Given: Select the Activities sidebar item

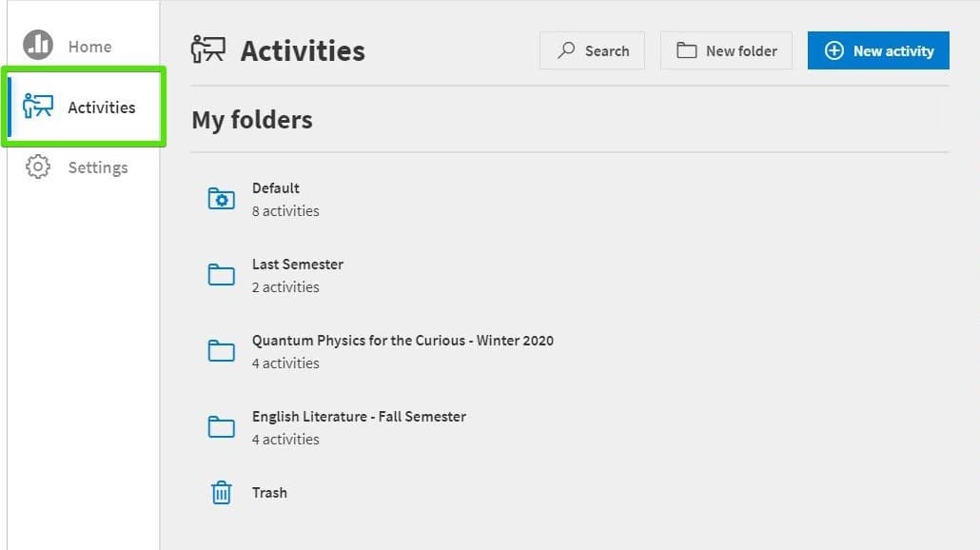Looking at the screenshot, I should pos(101,108).
